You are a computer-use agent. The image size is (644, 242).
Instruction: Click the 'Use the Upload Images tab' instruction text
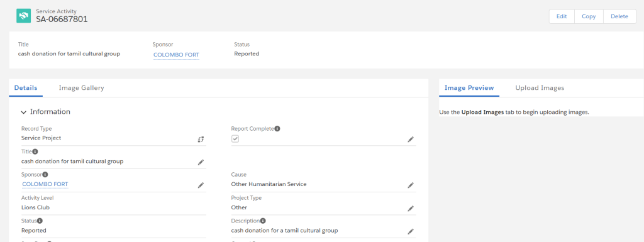514,112
